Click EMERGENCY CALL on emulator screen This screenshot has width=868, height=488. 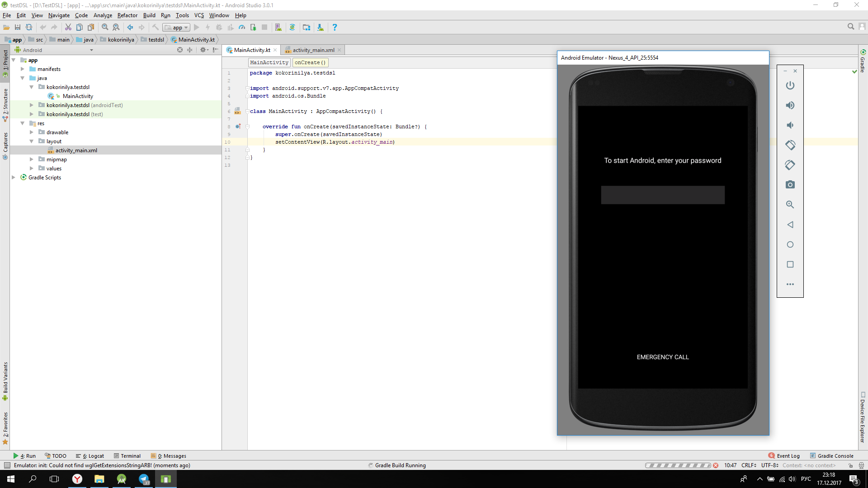(x=662, y=357)
